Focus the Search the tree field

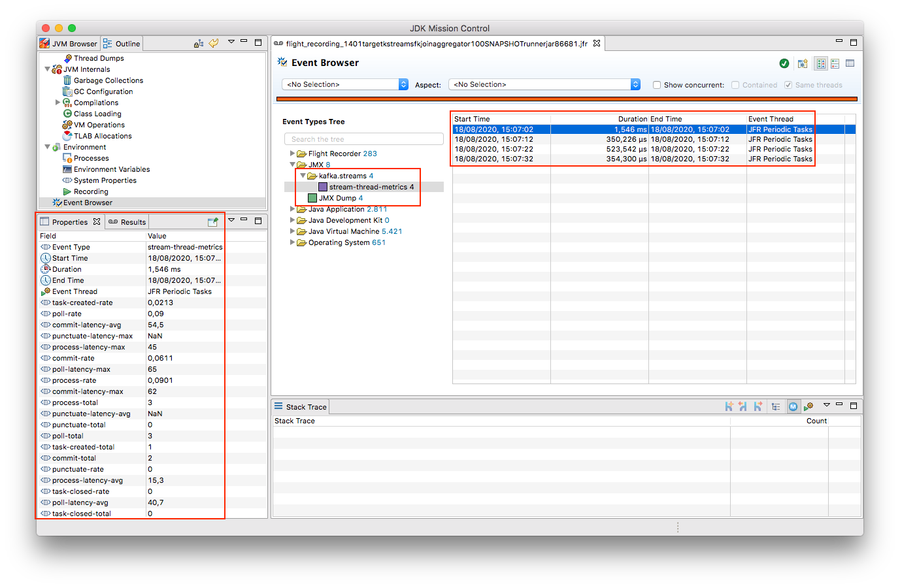tap(363, 139)
